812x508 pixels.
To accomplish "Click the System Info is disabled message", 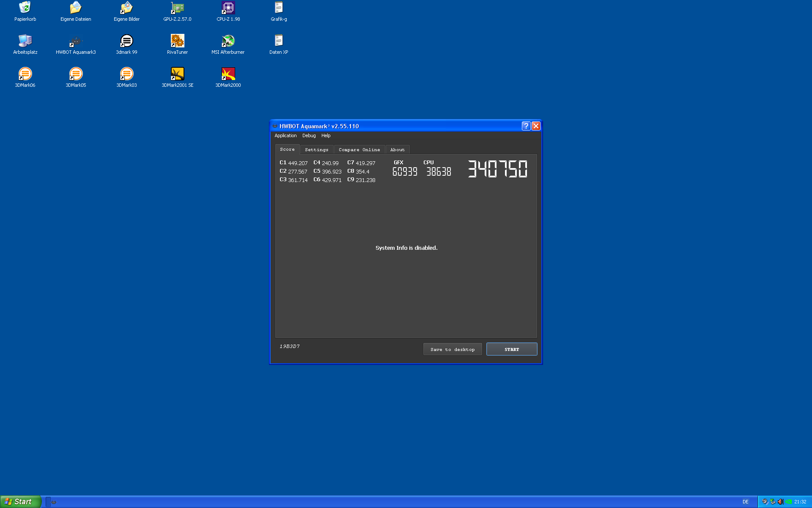I will click(x=406, y=248).
